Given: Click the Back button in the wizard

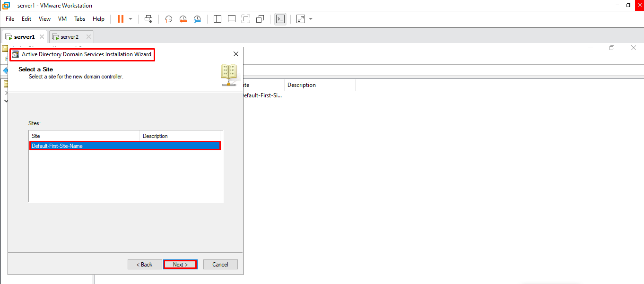Looking at the screenshot, I should (x=145, y=265).
